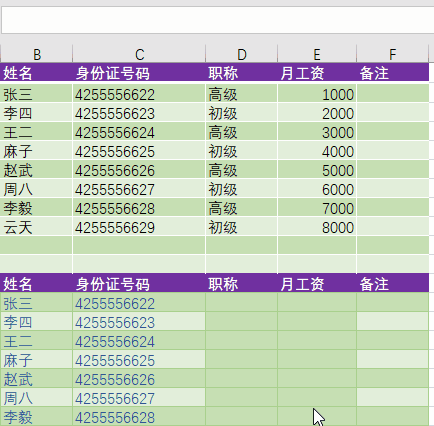Image resolution: width=434 pixels, height=426 pixels.
Task: Select salary cell 5000
Action: (317, 170)
